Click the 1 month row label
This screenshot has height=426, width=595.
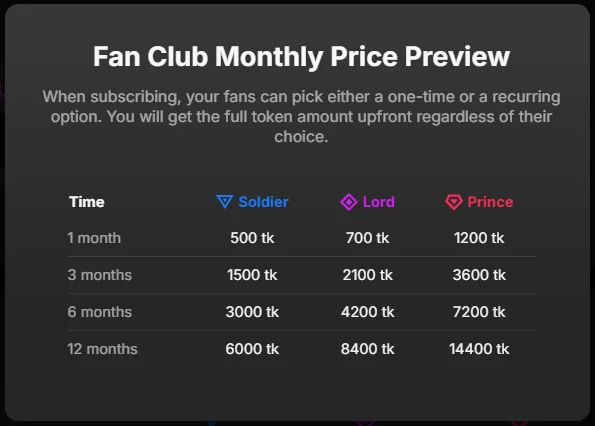tap(94, 238)
